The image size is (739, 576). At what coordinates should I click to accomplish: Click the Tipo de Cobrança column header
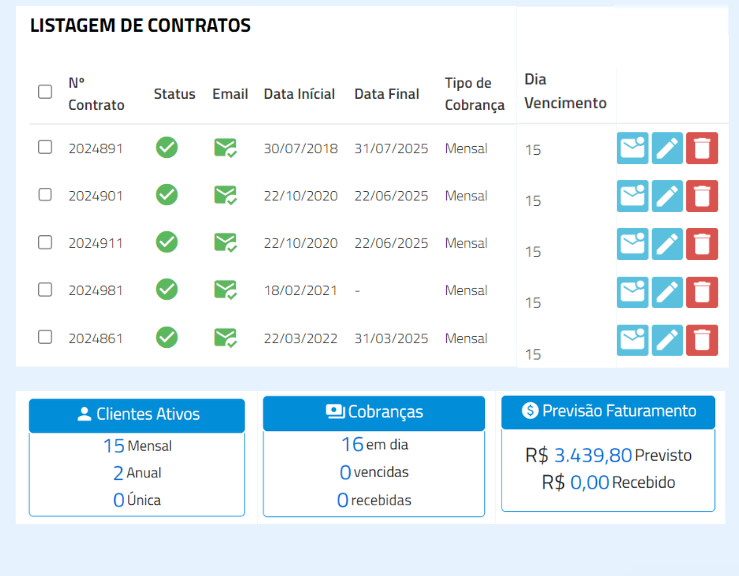475,94
